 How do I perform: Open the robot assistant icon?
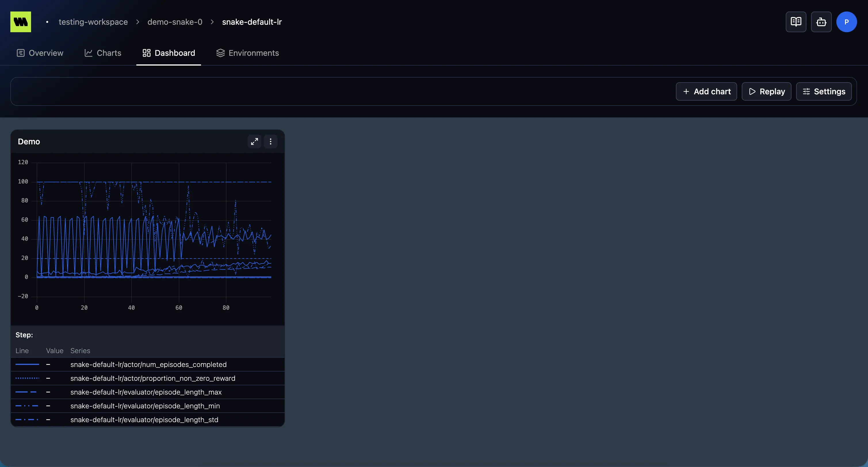coord(821,22)
